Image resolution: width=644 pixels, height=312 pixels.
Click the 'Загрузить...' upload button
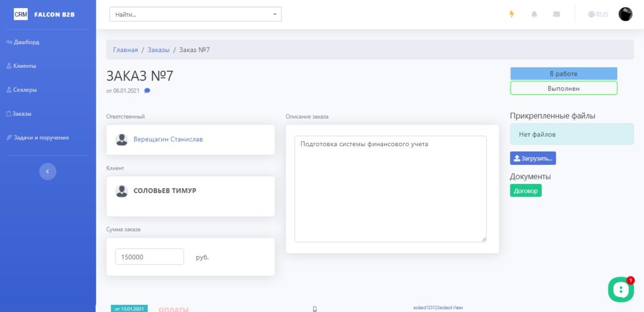[533, 158]
